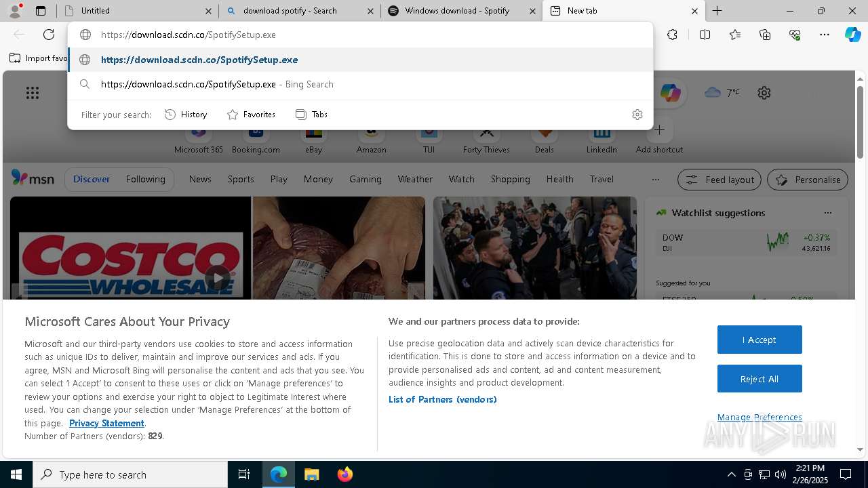Launch Firefox from the taskbar
Screen dimensions: 868x488
344,474
